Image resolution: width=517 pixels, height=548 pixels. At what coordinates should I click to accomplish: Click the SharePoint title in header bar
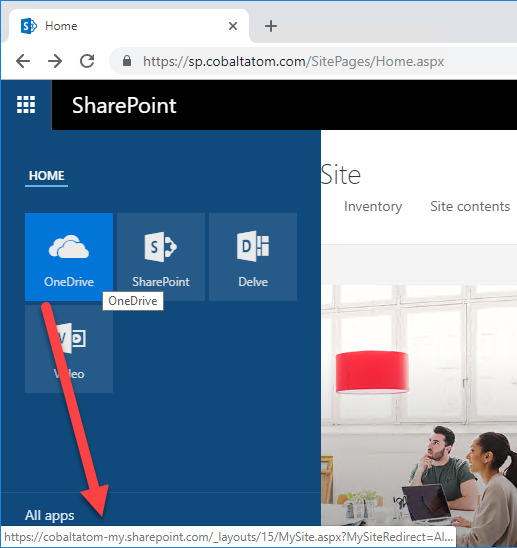124,105
